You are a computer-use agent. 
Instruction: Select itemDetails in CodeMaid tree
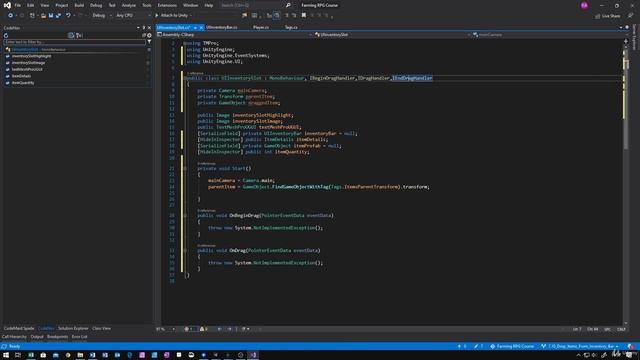[x=21, y=76]
